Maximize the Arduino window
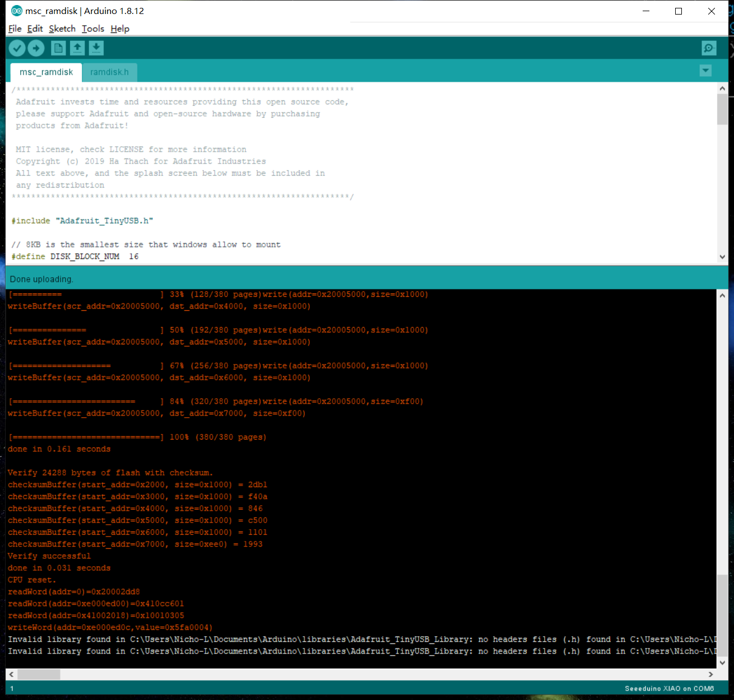734x700 pixels. [x=679, y=11]
